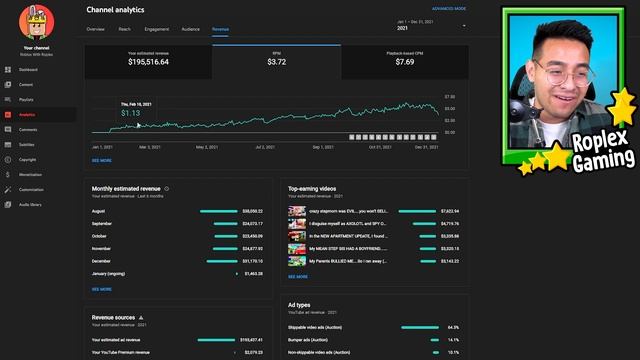Open the Audio library menu label
The width and height of the screenshot is (640, 360).
[x=30, y=204]
